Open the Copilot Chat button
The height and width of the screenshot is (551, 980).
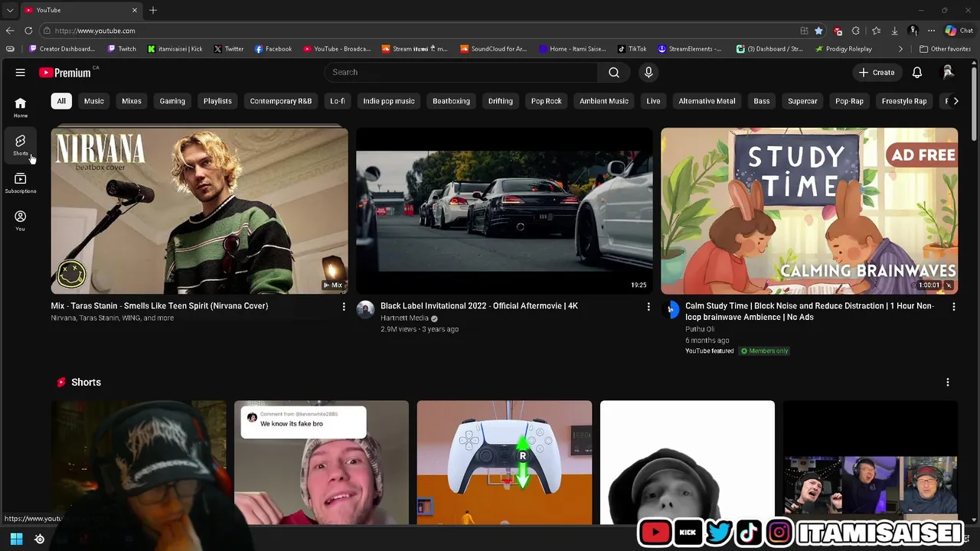point(959,31)
